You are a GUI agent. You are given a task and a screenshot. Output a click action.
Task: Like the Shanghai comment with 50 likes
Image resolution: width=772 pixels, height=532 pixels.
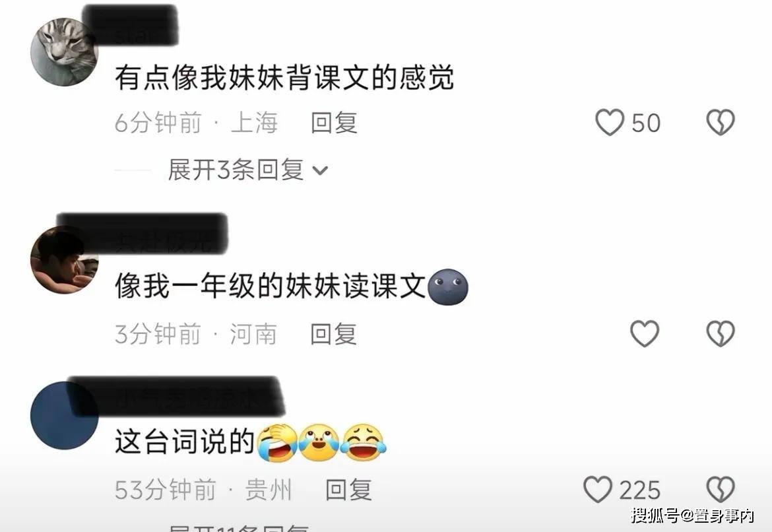tap(610, 123)
